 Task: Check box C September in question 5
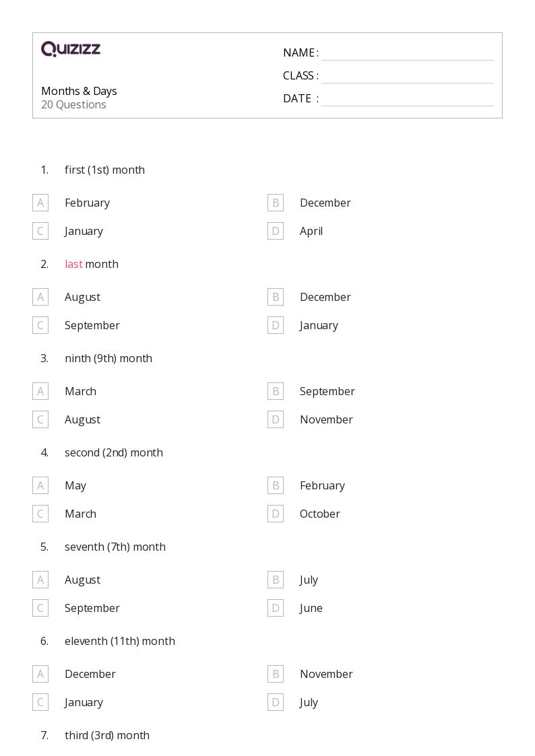coord(40,608)
